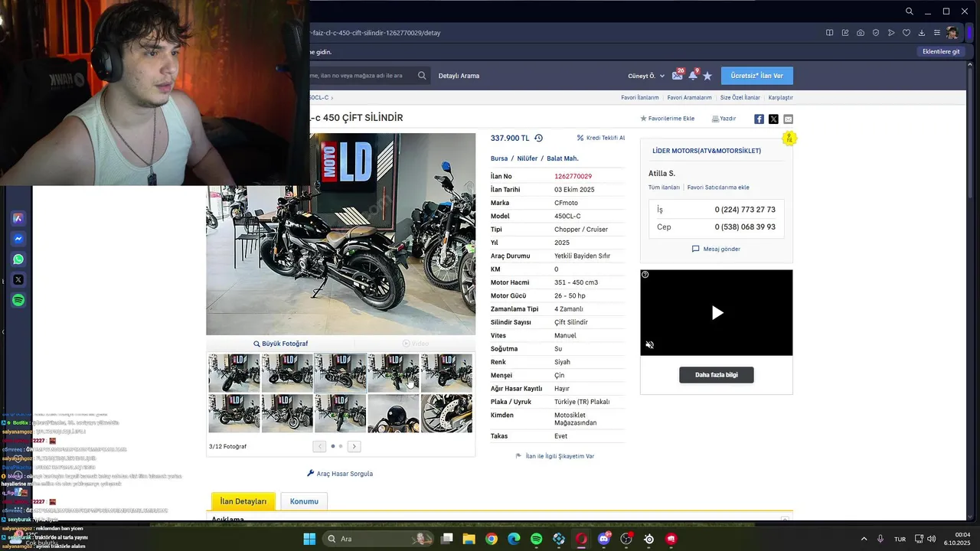
Task: Click the ad info question mark icon
Action: (645, 275)
